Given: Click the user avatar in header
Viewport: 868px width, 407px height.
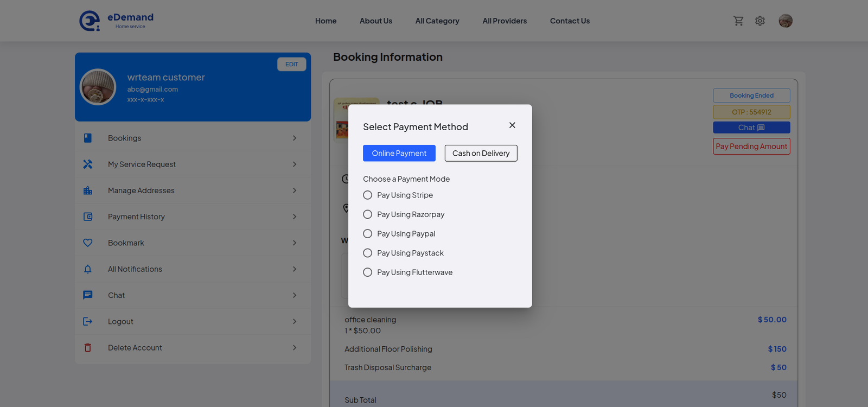Looking at the screenshot, I should click(x=786, y=21).
